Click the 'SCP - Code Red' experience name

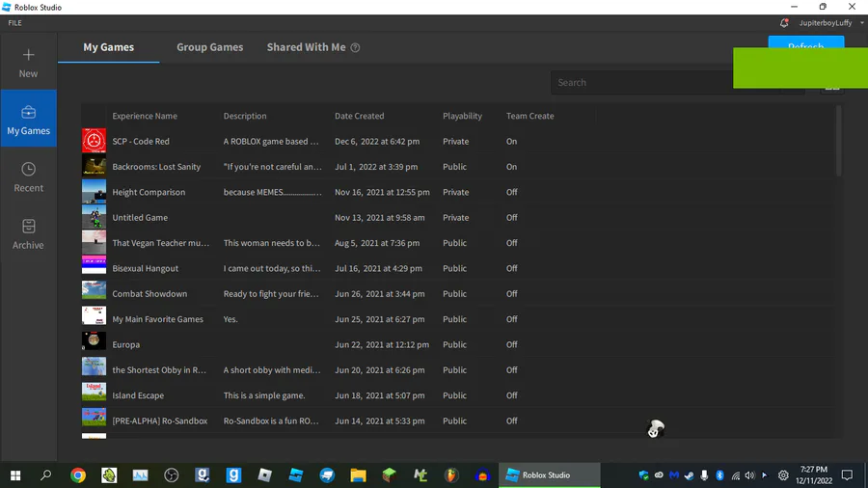pos(141,141)
